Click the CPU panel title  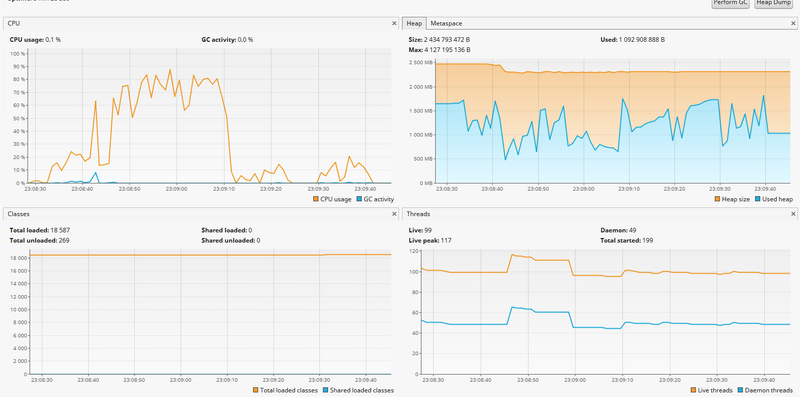pos(14,23)
